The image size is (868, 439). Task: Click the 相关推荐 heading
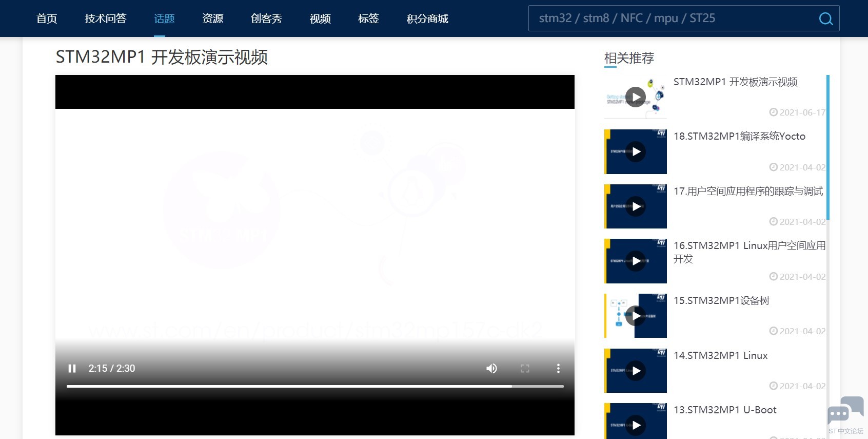click(629, 58)
